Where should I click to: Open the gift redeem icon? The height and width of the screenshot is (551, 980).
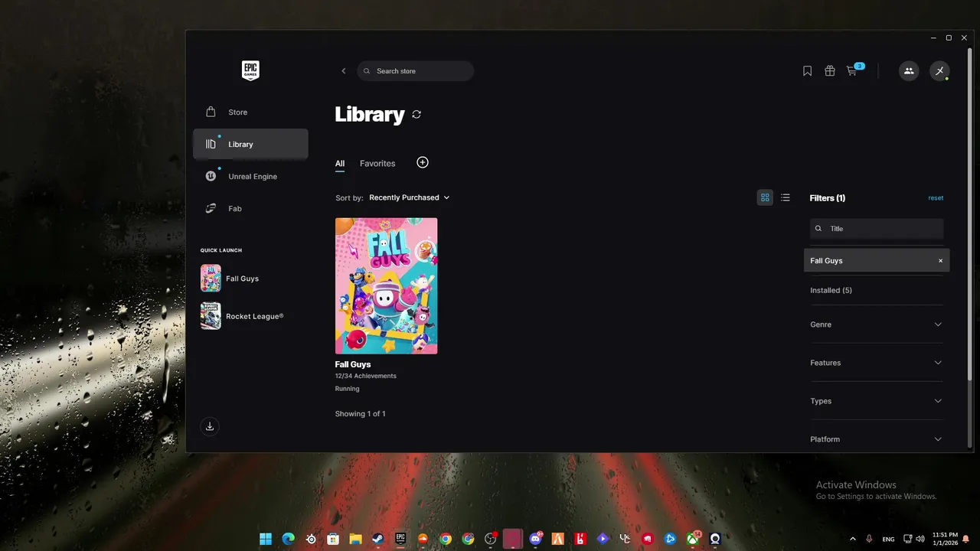coord(829,71)
